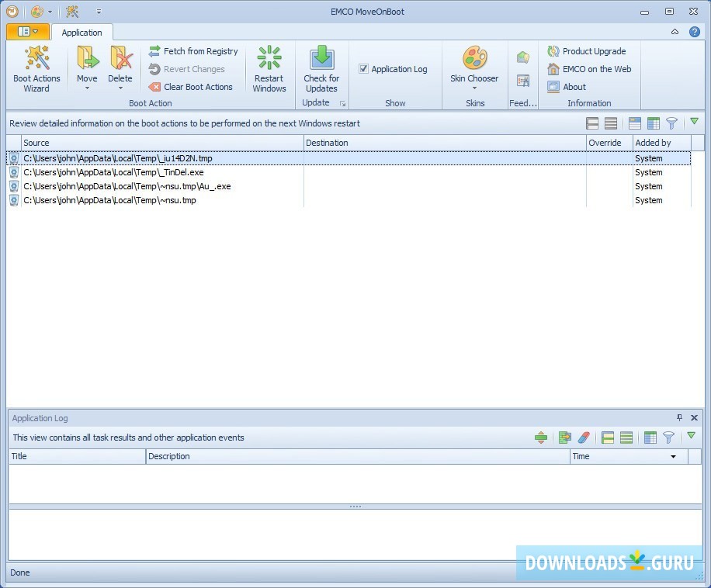Click the quick access restart icon

(x=12, y=12)
